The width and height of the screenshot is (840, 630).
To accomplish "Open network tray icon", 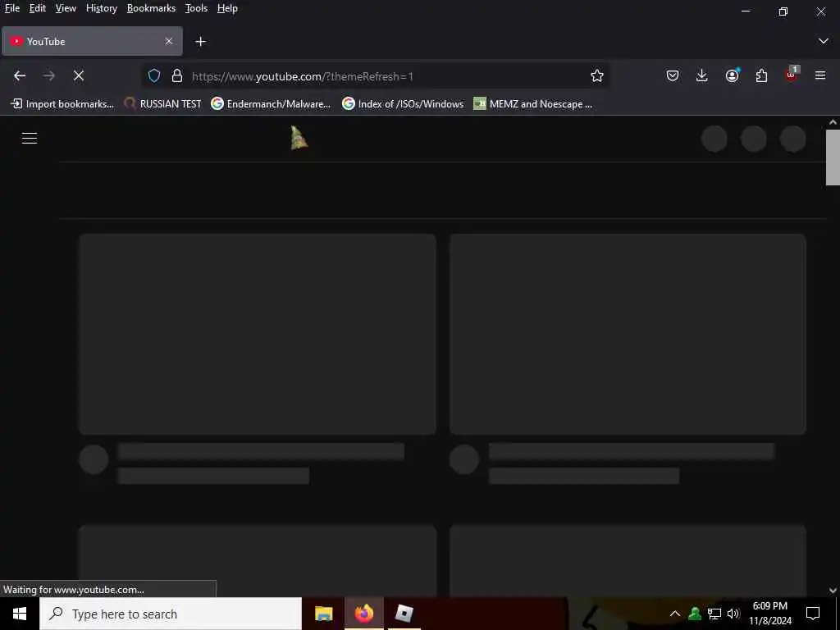I will click(x=714, y=614).
